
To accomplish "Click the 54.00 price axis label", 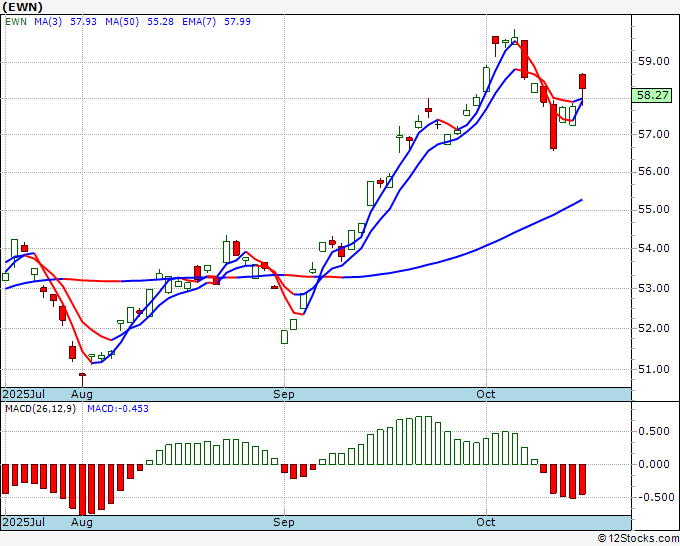I will 654,248.
